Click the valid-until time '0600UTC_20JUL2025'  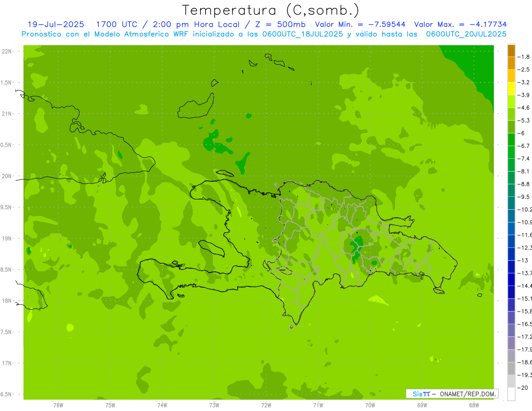tap(466, 34)
